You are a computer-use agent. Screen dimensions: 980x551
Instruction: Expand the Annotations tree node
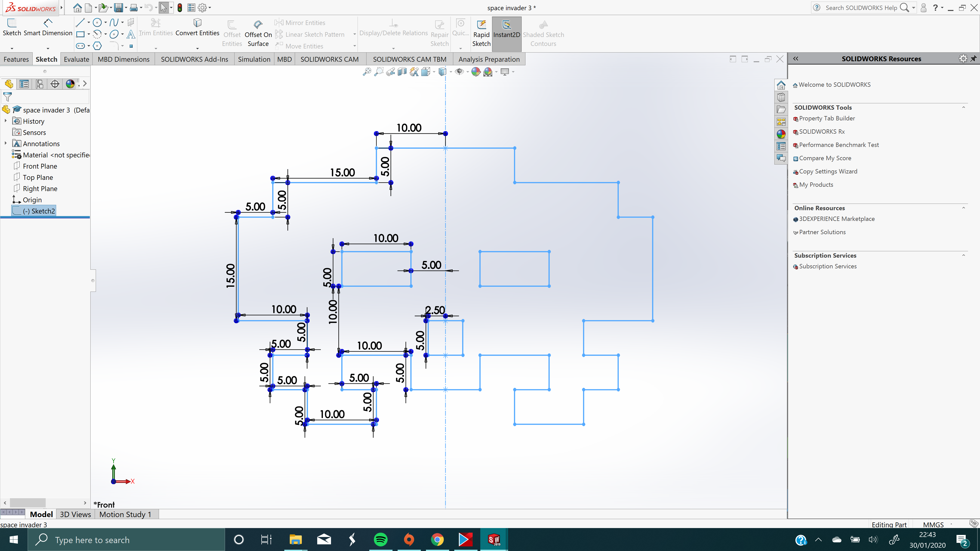(5, 143)
